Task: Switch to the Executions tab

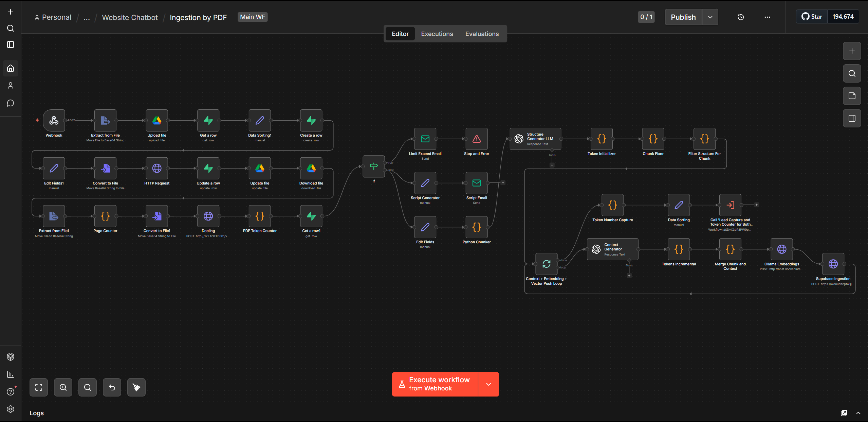Action: pyautogui.click(x=437, y=34)
